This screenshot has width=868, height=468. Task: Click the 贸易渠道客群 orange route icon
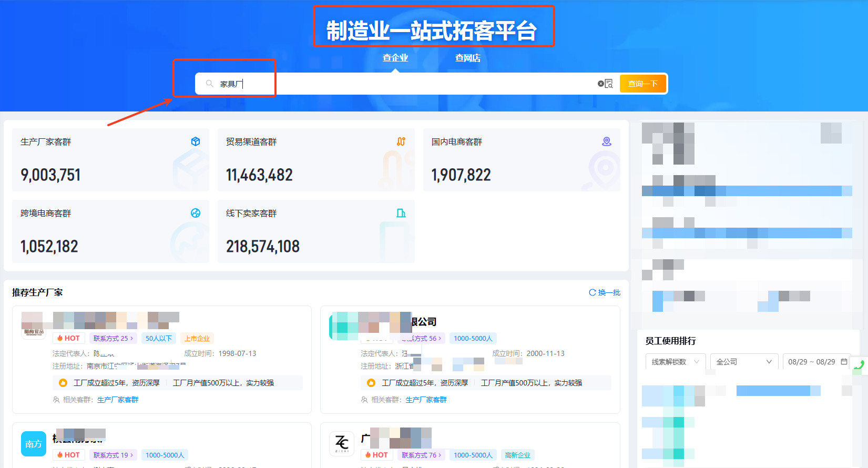coord(401,141)
